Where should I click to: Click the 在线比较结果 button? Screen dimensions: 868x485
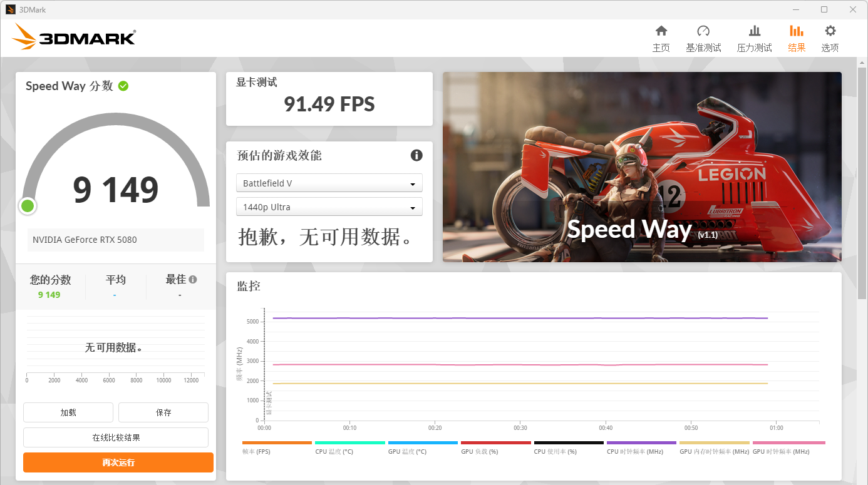pos(116,437)
